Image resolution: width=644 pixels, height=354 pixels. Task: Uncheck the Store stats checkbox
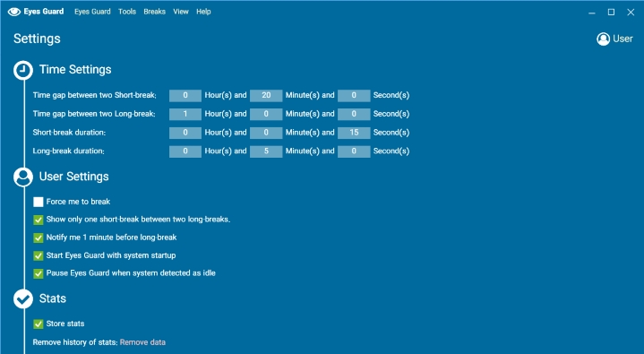[39, 324]
